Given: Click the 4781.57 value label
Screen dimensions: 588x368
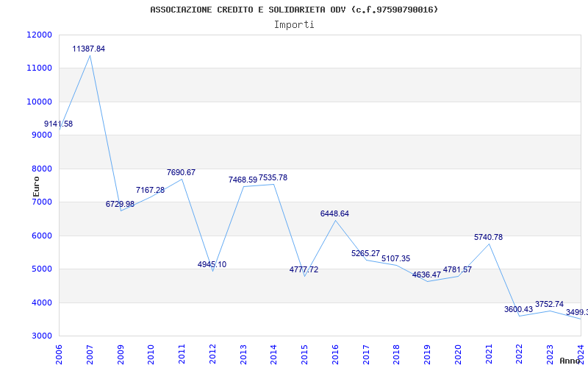Looking at the screenshot, I should (x=457, y=269).
